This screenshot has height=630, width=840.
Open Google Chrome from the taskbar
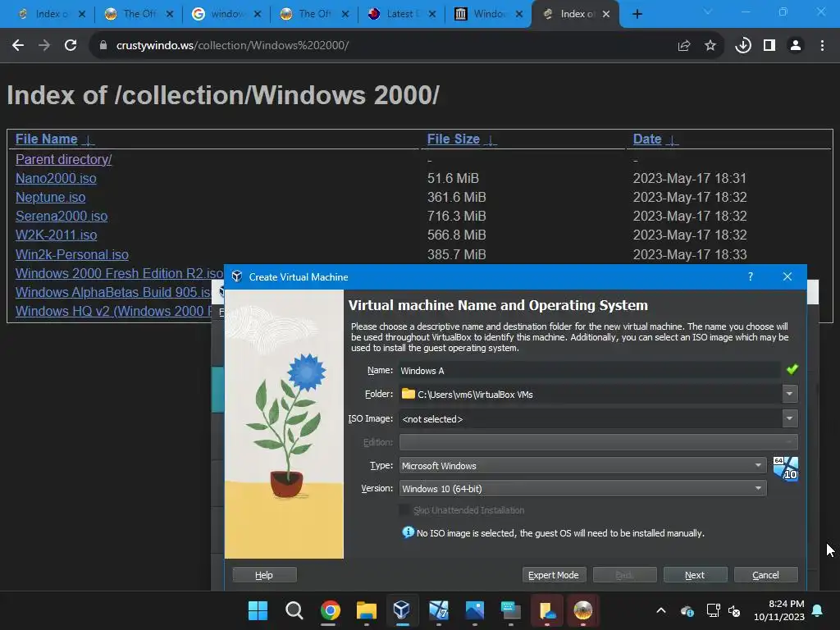point(330,610)
